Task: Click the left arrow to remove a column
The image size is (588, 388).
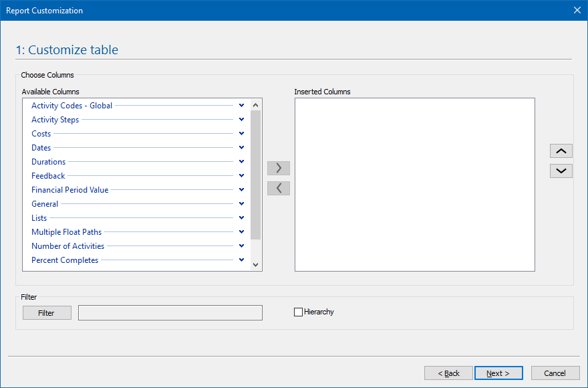Action: [x=279, y=188]
